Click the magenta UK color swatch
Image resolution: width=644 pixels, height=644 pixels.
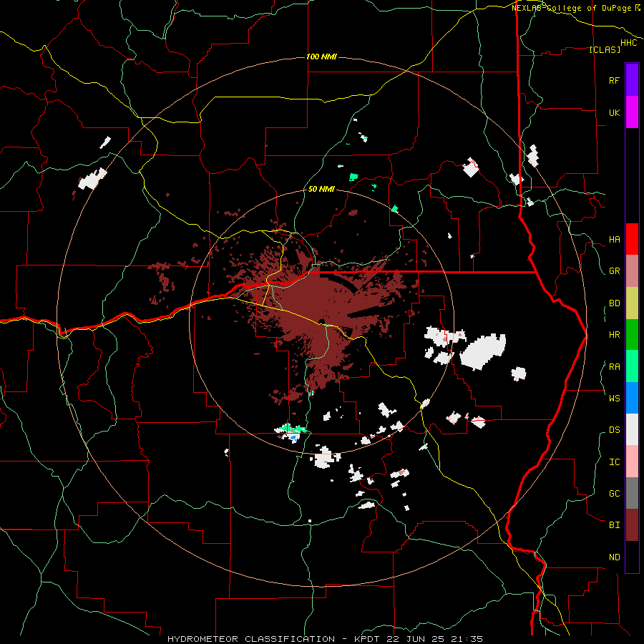coord(632,112)
